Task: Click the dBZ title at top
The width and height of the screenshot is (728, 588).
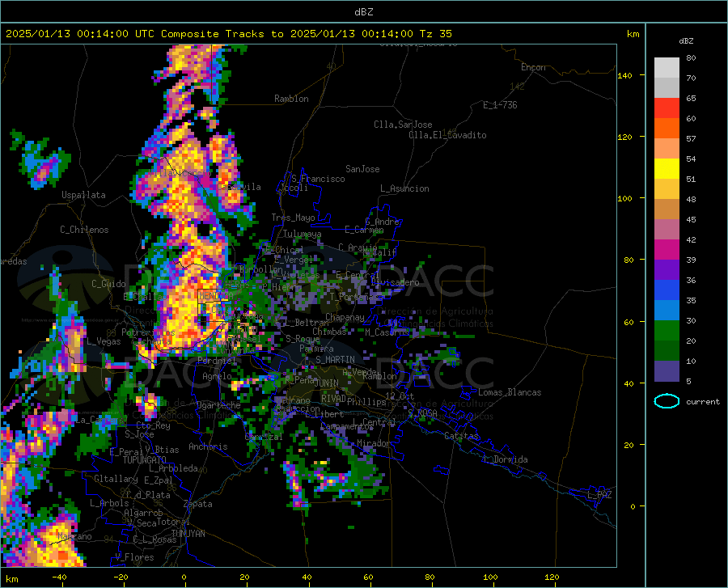Action: tap(363, 12)
